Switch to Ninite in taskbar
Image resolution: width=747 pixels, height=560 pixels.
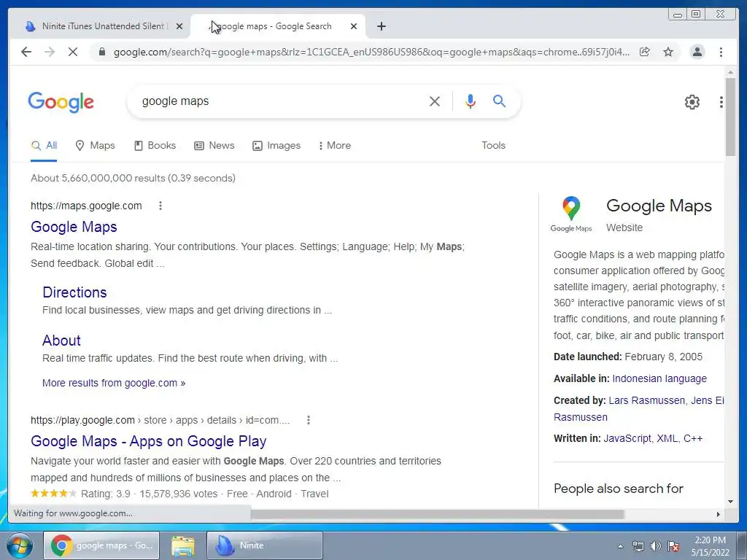[265, 545]
